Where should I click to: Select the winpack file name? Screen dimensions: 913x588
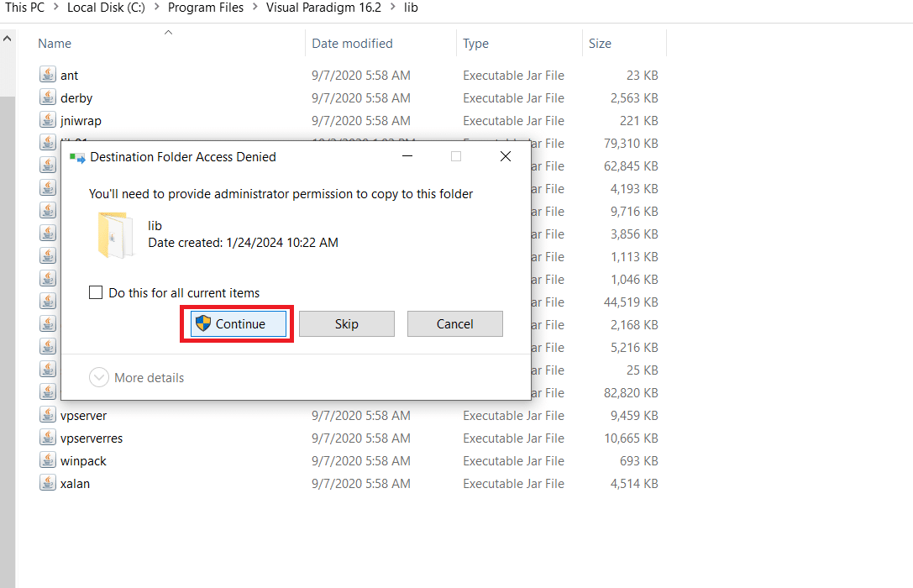tap(83, 461)
